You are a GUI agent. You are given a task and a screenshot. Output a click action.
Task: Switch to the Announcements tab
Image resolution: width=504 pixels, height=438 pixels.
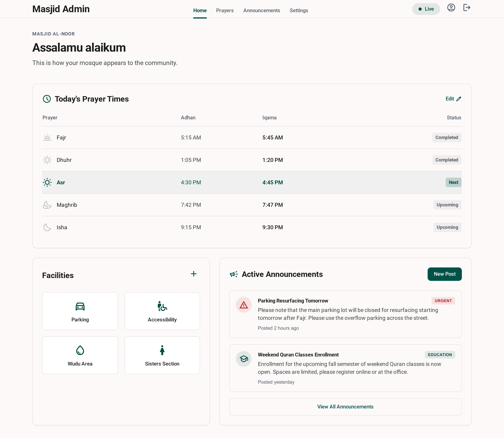tap(261, 10)
